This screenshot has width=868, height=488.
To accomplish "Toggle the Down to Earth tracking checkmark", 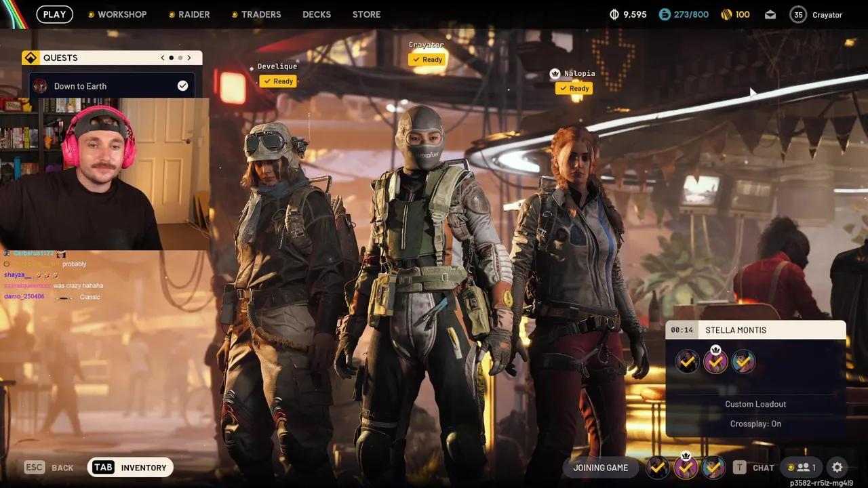I will pos(182,85).
